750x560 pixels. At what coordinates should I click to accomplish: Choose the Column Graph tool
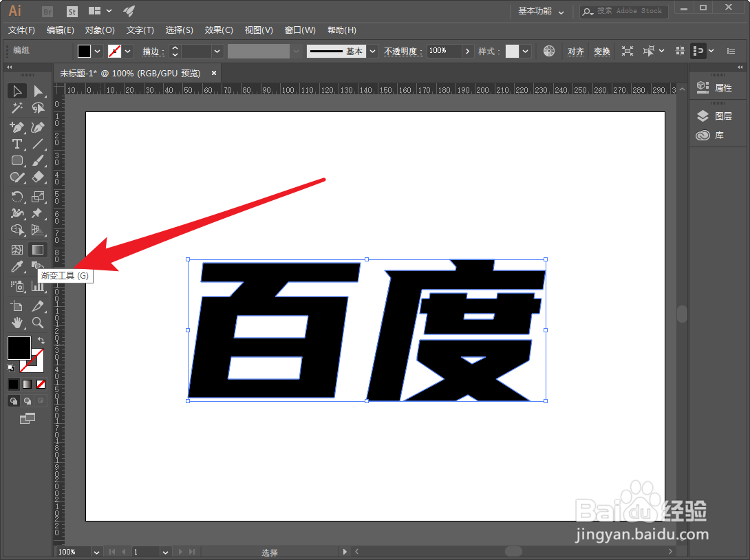[x=38, y=286]
